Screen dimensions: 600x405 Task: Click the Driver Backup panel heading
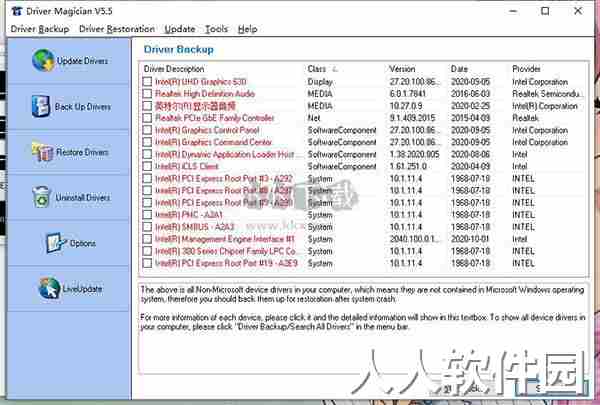point(179,50)
